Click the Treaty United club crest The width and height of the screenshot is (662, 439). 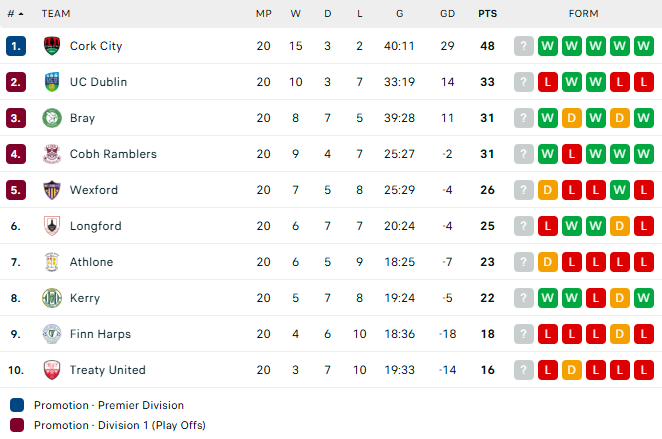point(52,370)
